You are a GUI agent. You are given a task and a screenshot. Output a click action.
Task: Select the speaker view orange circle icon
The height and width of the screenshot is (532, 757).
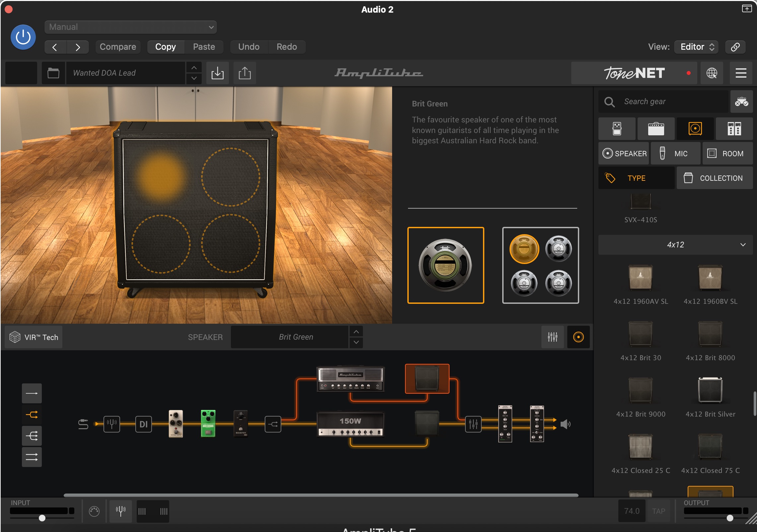pos(578,337)
